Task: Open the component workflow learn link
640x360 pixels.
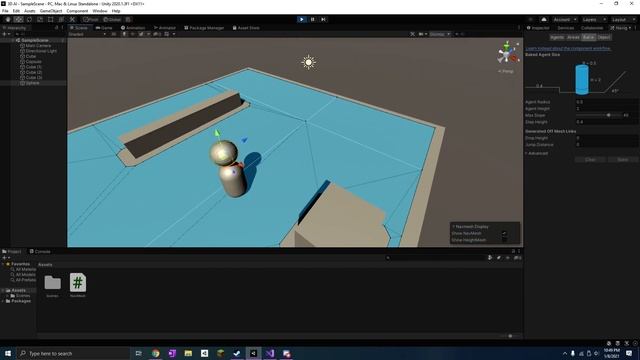Action: [x=568, y=48]
